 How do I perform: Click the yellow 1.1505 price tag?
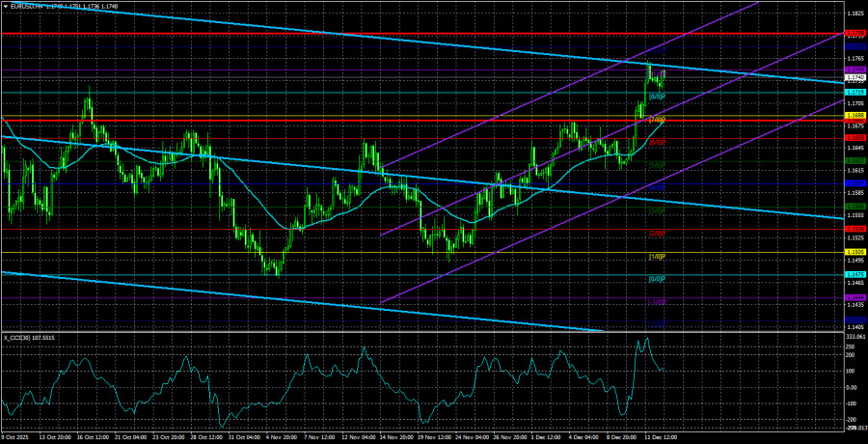pyautogui.click(x=854, y=251)
